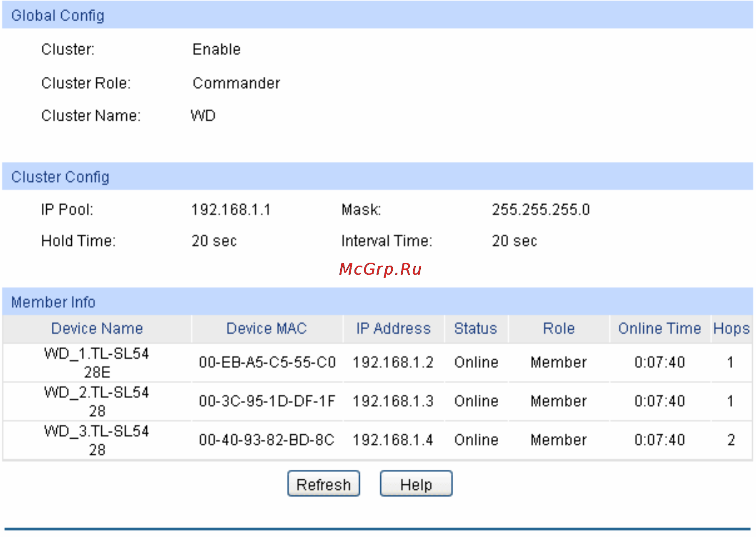This screenshot has width=756, height=537.
Task: Click the Refresh button
Action: click(323, 484)
